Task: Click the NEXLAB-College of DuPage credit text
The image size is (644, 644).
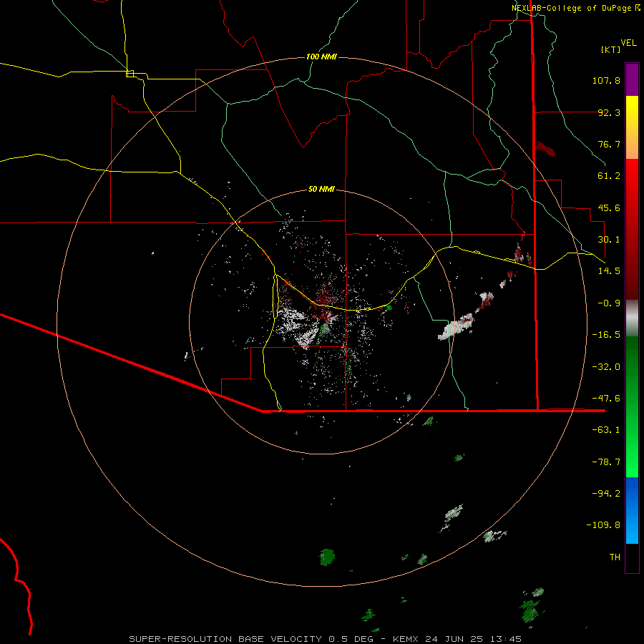Action: (575, 8)
